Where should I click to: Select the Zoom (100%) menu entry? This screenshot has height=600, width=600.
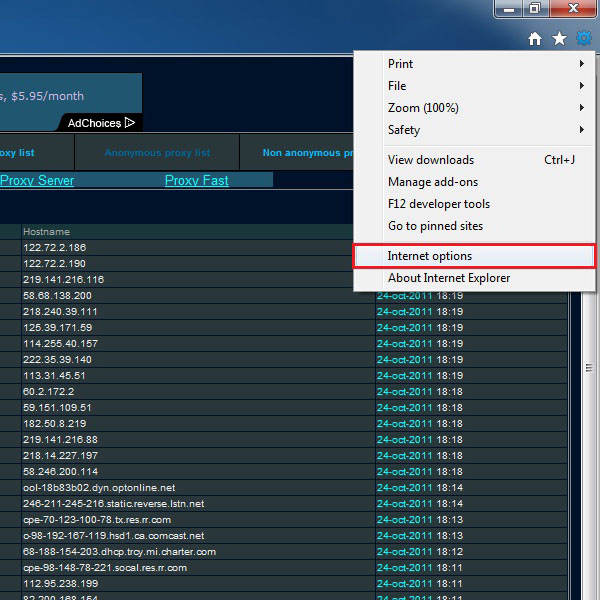click(x=474, y=108)
